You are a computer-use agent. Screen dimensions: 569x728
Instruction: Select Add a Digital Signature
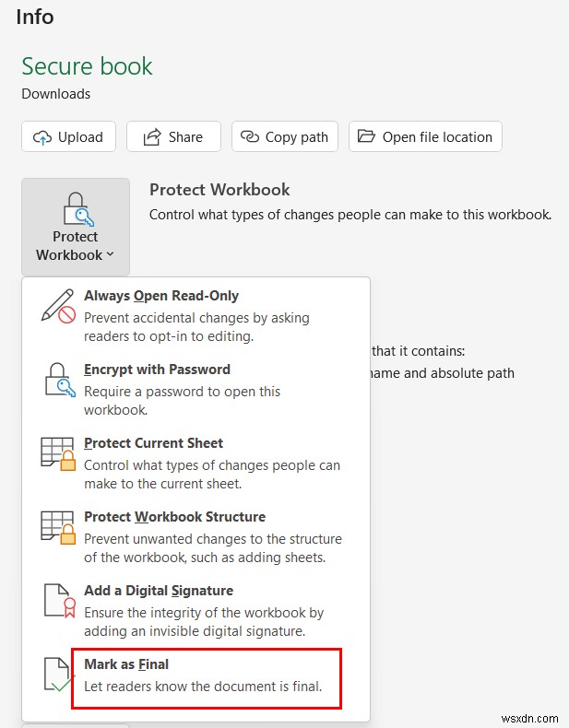pyautogui.click(x=159, y=591)
